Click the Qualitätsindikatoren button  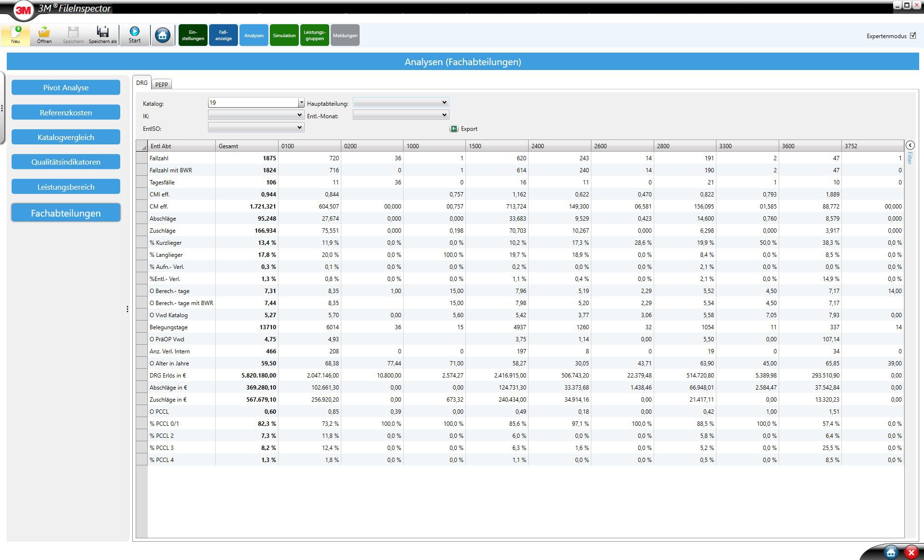click(x=66, y=162)
